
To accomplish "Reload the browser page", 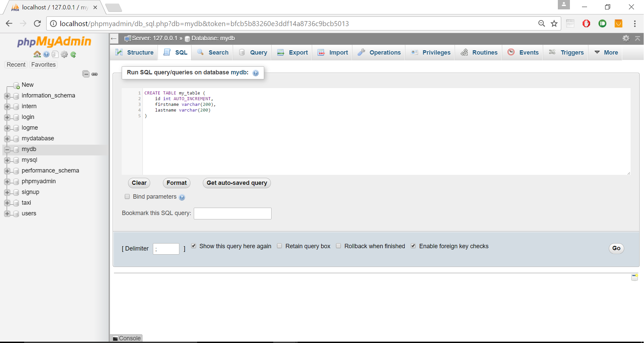I will [x=37, y=23].
